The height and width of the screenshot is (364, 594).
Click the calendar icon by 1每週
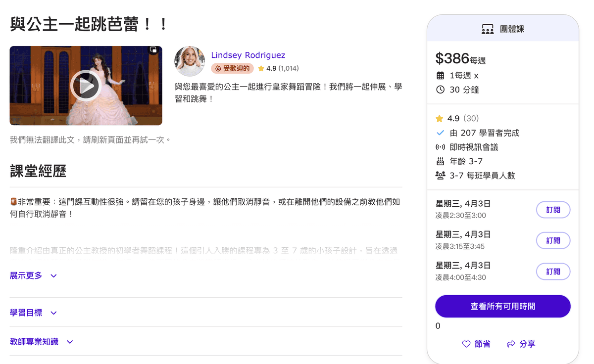pos(440,76)
